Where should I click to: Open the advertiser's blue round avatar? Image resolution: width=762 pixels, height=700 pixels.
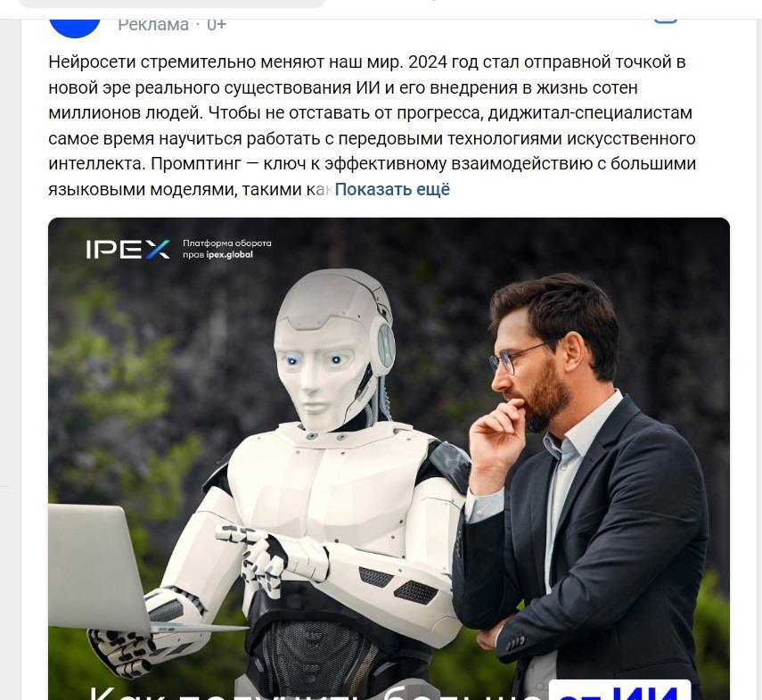click(75, 26)
